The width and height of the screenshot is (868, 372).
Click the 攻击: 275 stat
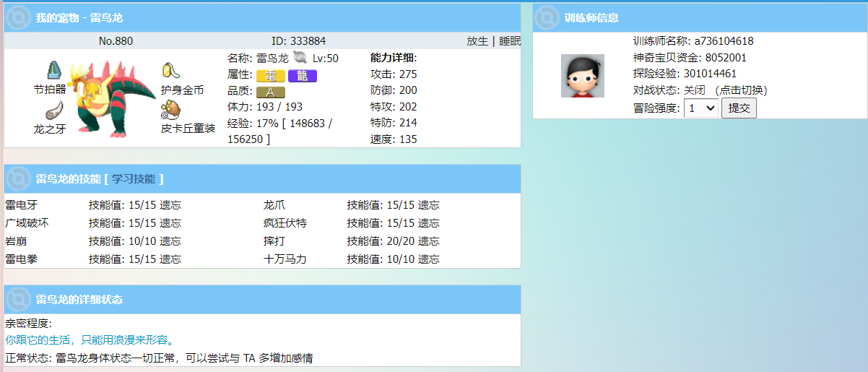(394, 74)
